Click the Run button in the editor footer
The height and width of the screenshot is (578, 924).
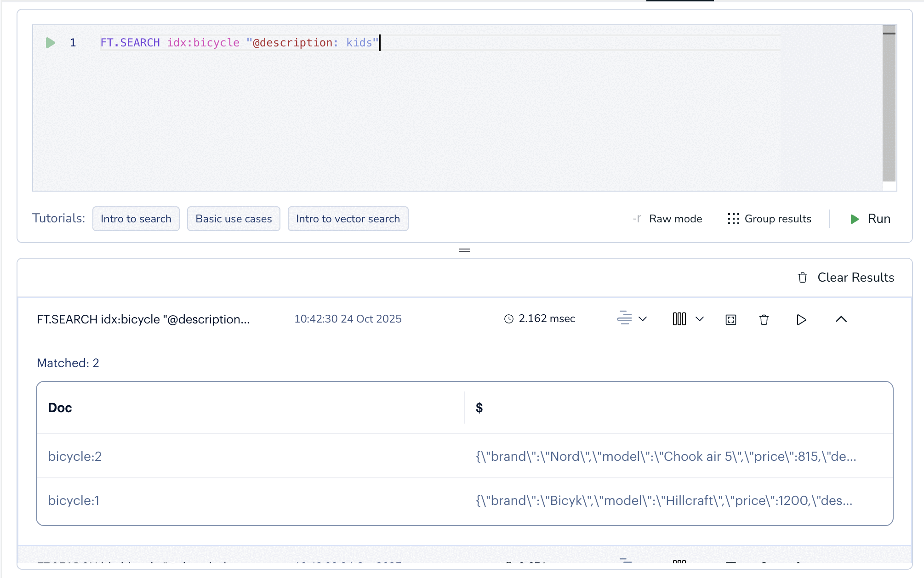point(870,219)
